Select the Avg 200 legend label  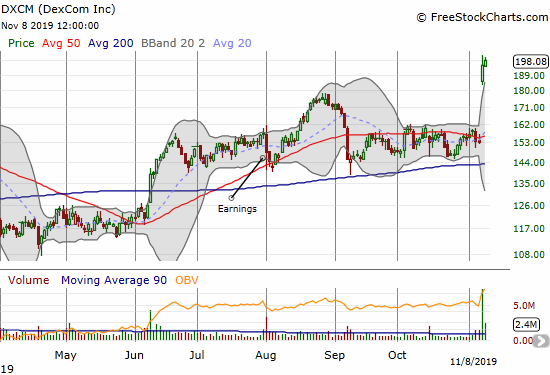point(110,43)
